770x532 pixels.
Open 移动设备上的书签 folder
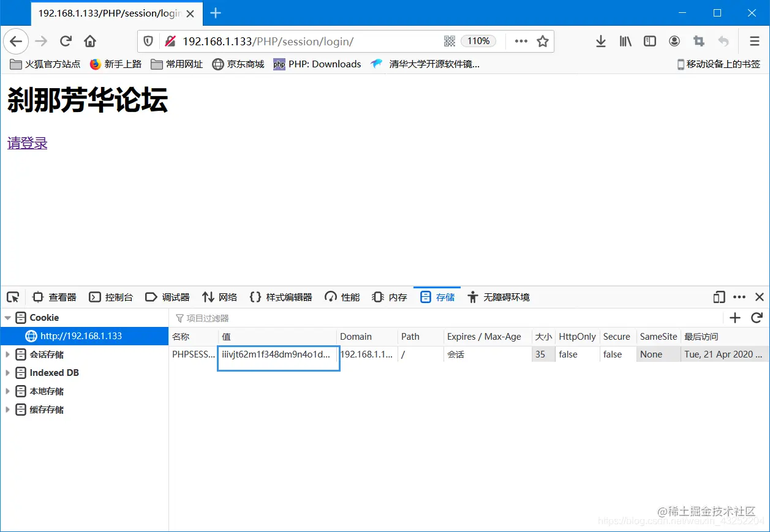coord(719,64)
